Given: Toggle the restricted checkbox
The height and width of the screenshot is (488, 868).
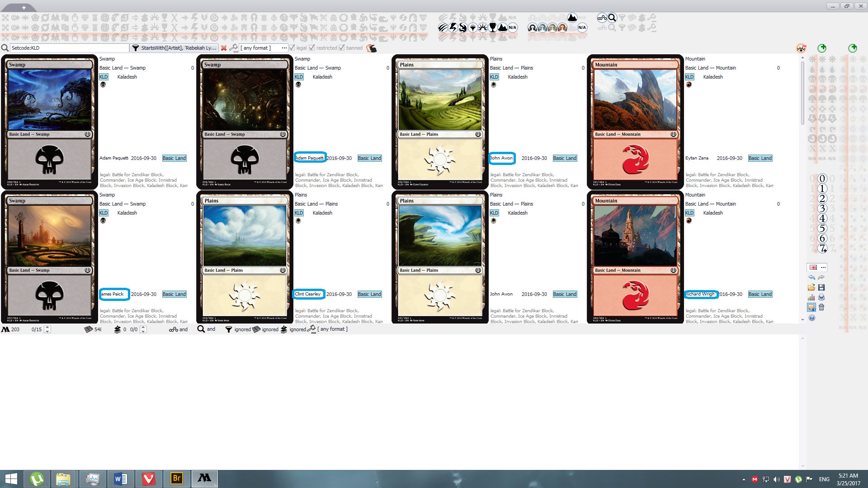Looking at the screenshot, I should point(311,48).
